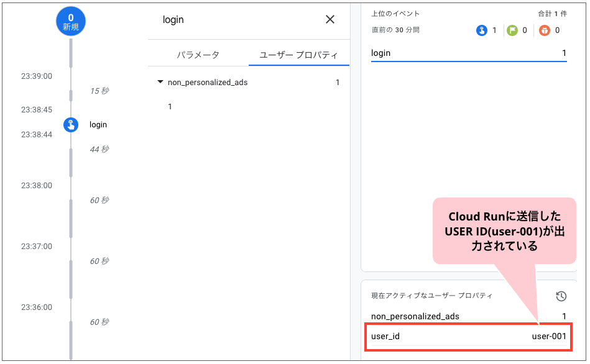Close the login event detail panel

tap(330, 19)
